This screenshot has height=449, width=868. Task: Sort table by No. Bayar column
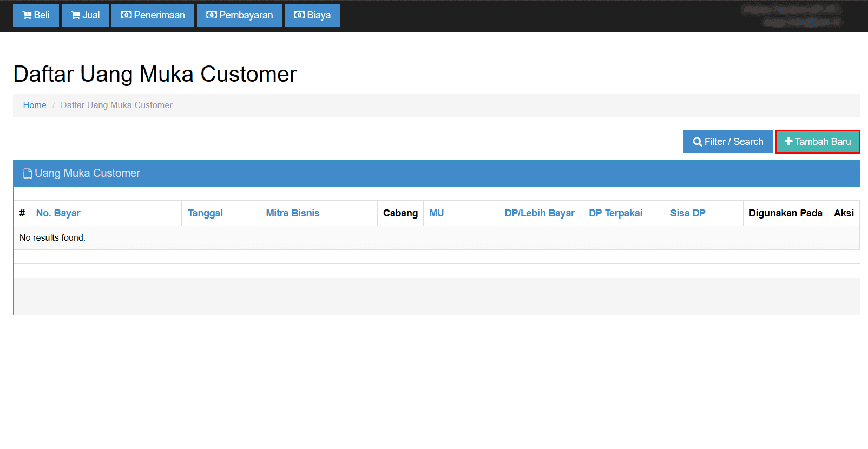pos(58,213)
